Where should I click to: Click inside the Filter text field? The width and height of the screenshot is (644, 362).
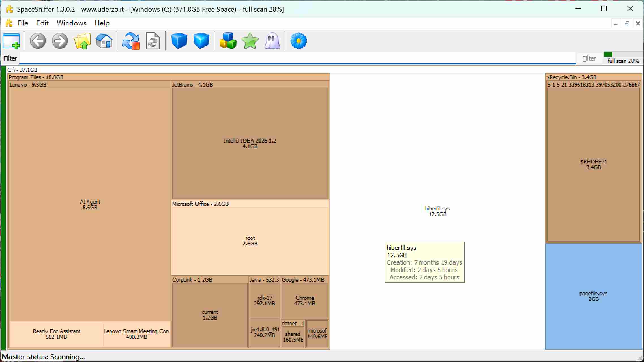click(298, 58)
